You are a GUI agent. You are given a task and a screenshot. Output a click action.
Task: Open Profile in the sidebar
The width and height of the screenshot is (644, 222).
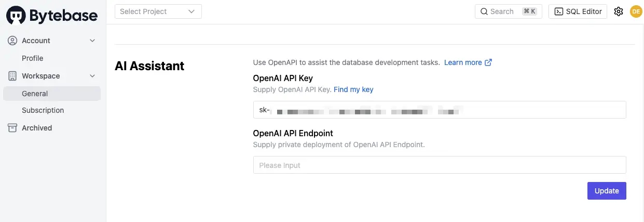[x=32, y=58]
